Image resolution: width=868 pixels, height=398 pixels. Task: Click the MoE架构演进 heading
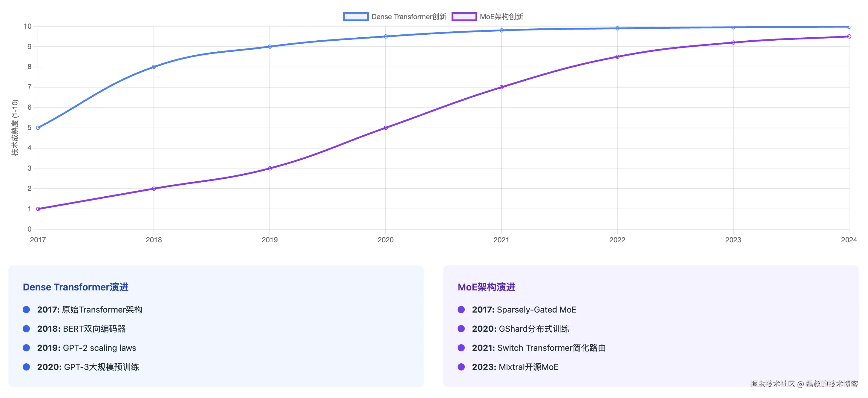[x=486, y=287]
